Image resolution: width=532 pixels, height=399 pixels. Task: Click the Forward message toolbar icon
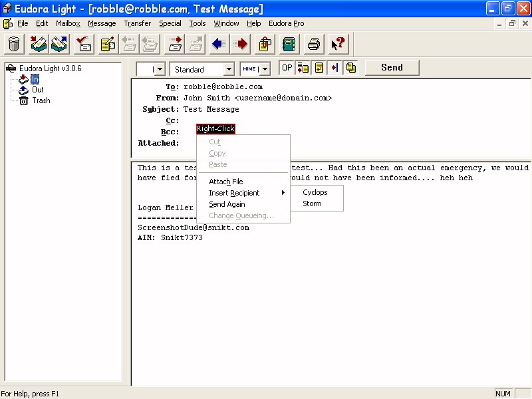pyautogui.click(x=175, y=44)
